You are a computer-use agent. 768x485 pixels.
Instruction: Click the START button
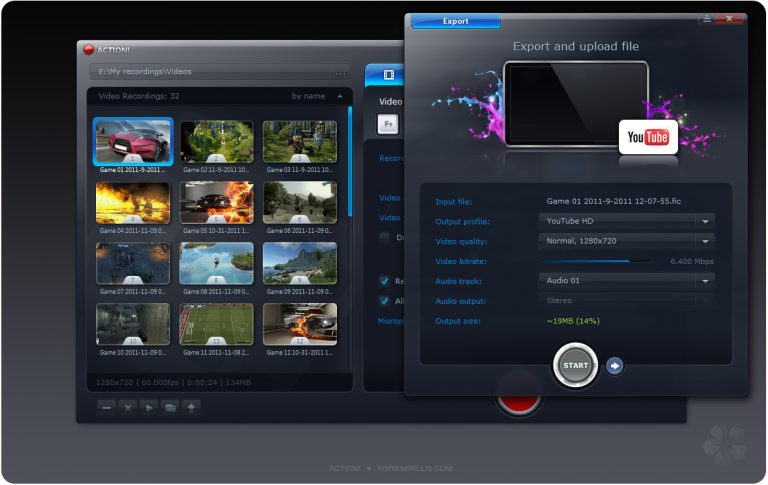pyautogui.click(x=576, y=365)
